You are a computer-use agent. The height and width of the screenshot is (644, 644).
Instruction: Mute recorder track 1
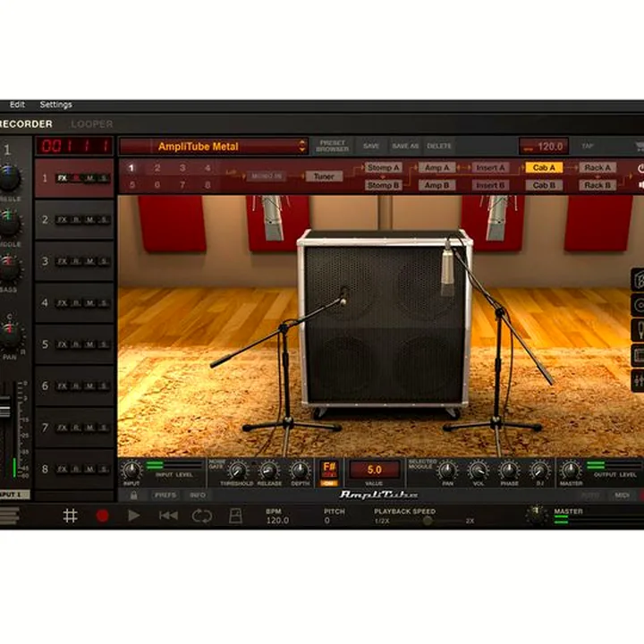(90, 178)
